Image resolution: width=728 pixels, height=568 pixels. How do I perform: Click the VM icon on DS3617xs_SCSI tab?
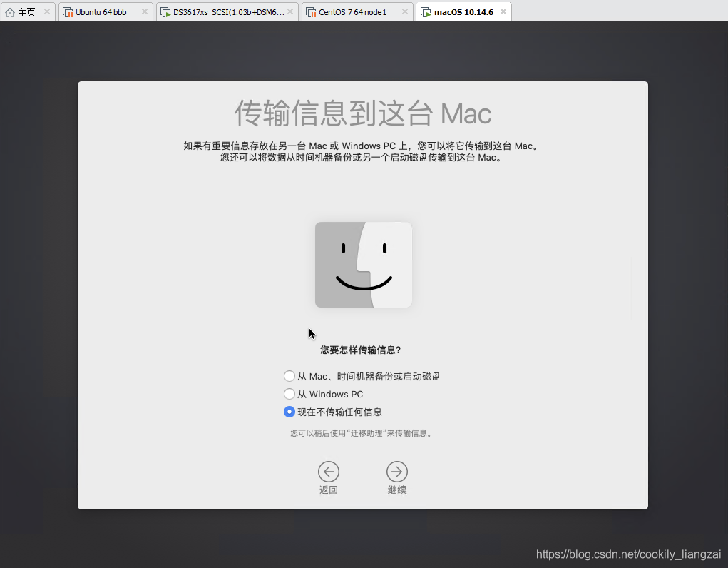coord(165,12)
